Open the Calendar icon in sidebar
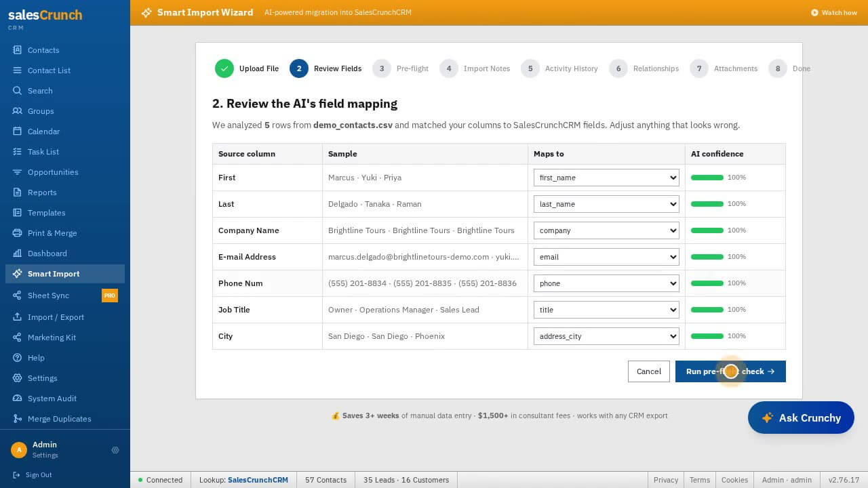The height and width of the screenshot is (488, 868). (17, 131)
